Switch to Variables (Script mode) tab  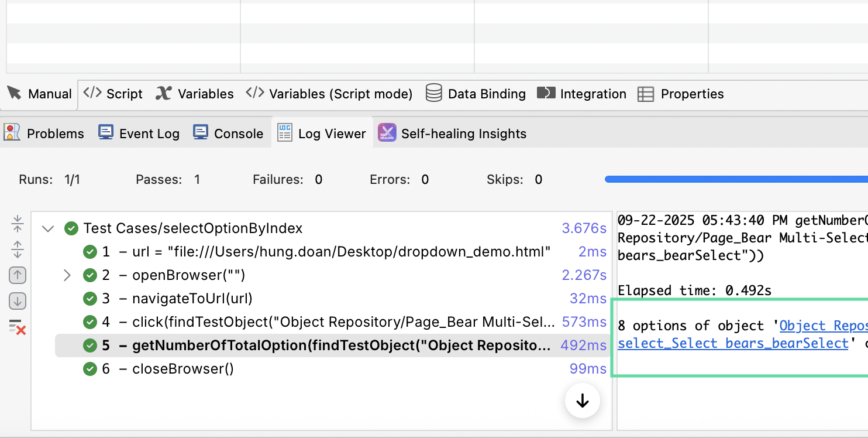pos(329,94)
